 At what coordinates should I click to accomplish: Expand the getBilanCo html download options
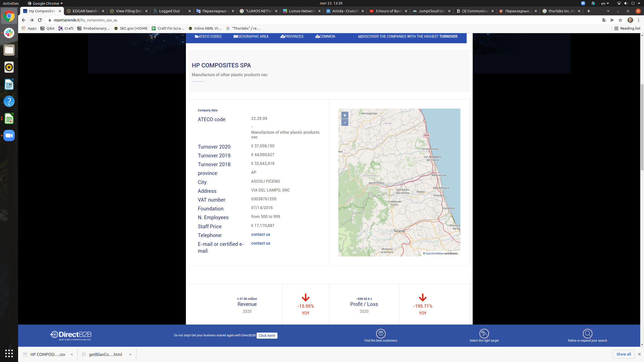click(130, 354)
